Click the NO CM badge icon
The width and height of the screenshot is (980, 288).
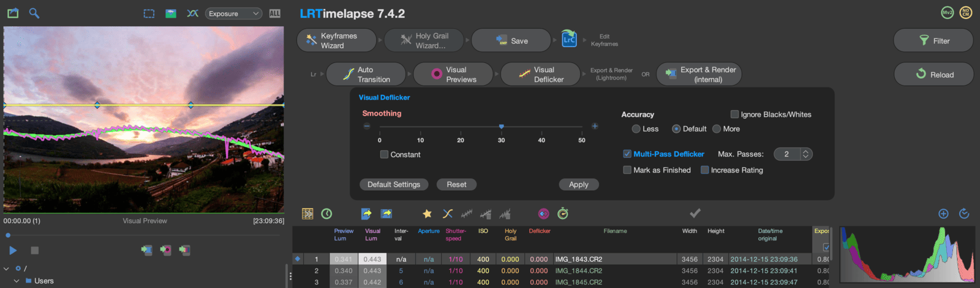[x=966, y=13]
